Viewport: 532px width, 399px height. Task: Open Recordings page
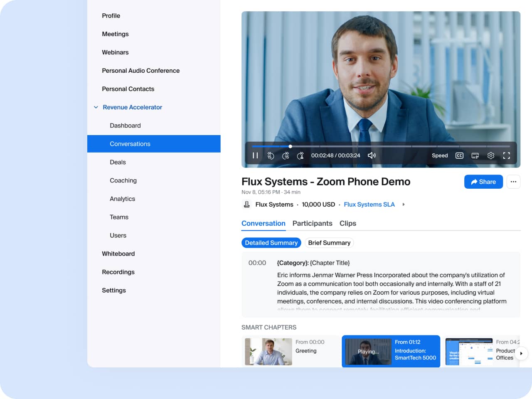[x=118, y=272]
